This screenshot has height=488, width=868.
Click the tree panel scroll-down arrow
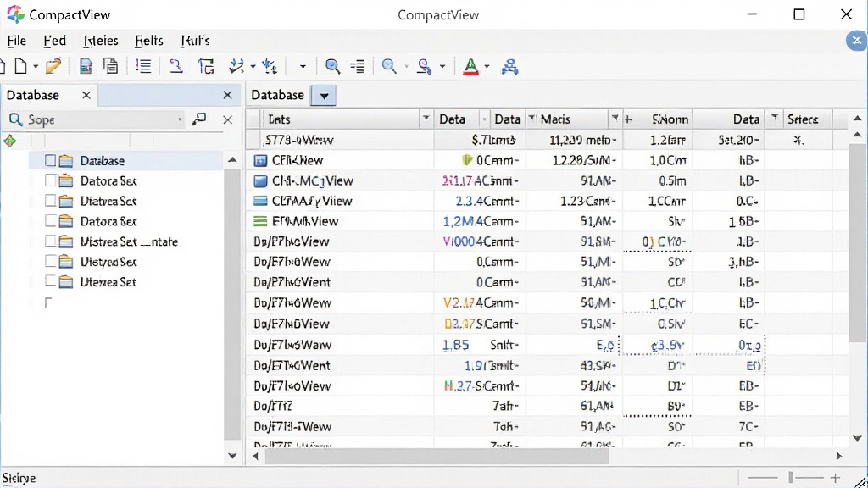pyautogui.click(x=232, y=457)
